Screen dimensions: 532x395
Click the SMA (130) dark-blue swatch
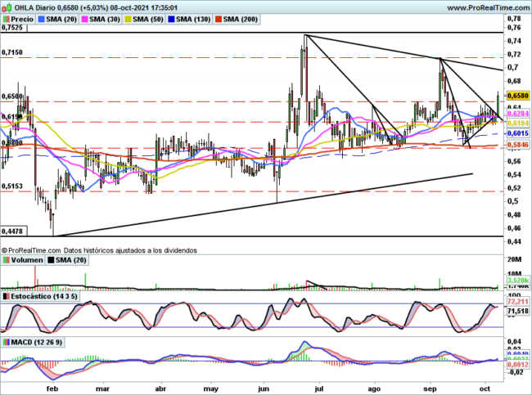pos(171,20)
